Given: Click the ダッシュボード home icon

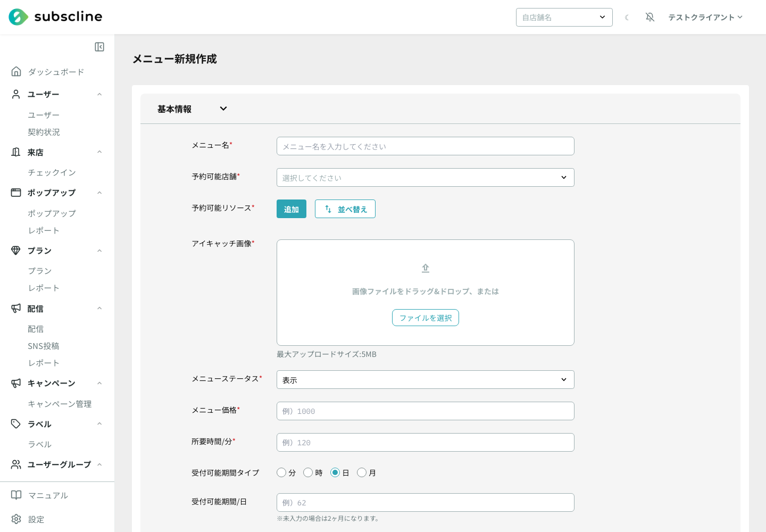Looking at the screenshot, I should pos(16,71).
